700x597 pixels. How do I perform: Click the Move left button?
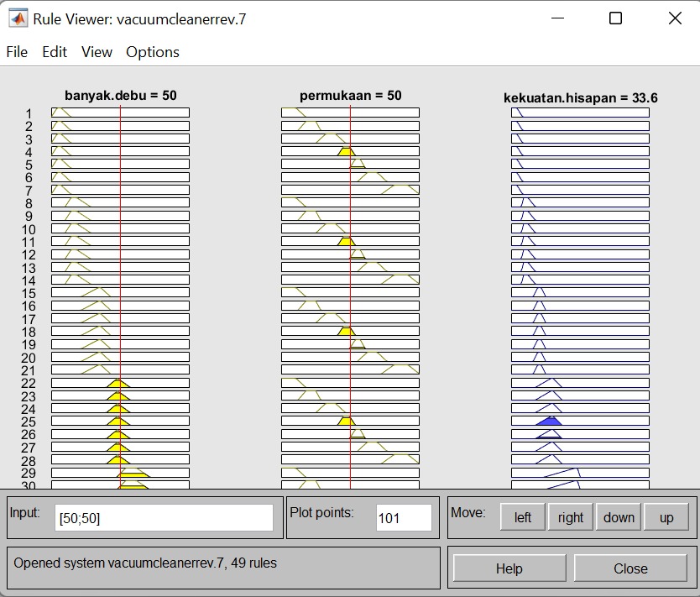522,517
